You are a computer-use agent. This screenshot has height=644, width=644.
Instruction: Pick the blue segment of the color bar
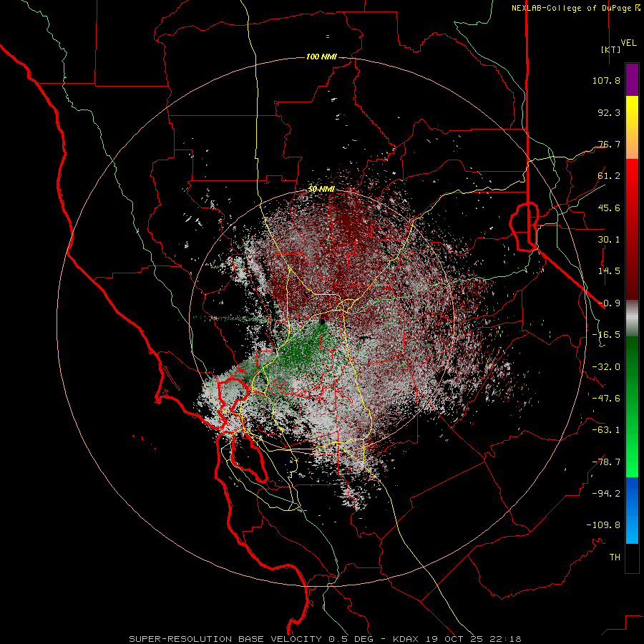[x=632, y=510]
